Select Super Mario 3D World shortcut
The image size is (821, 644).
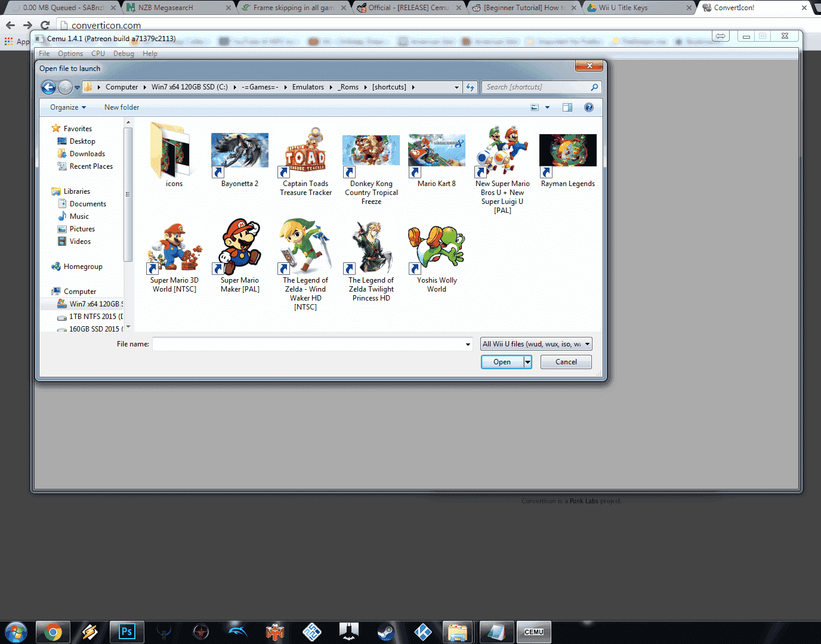(x=174, y=256)
